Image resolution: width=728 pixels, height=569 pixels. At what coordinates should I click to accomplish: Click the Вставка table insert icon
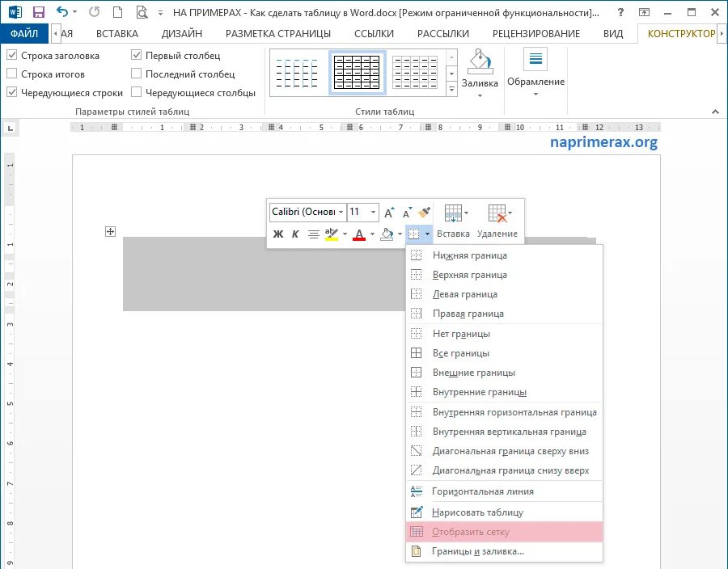click(453, 213)
